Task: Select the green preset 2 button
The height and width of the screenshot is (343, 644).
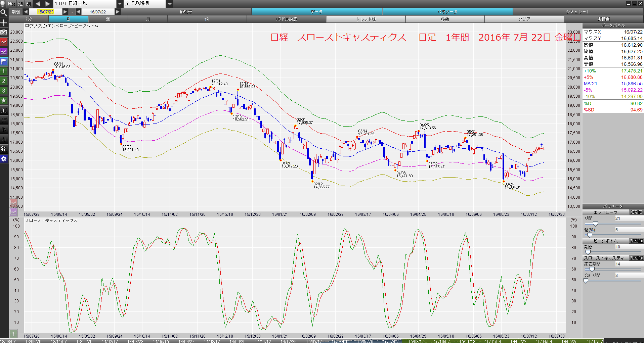Action: click(x=4, y=81)
